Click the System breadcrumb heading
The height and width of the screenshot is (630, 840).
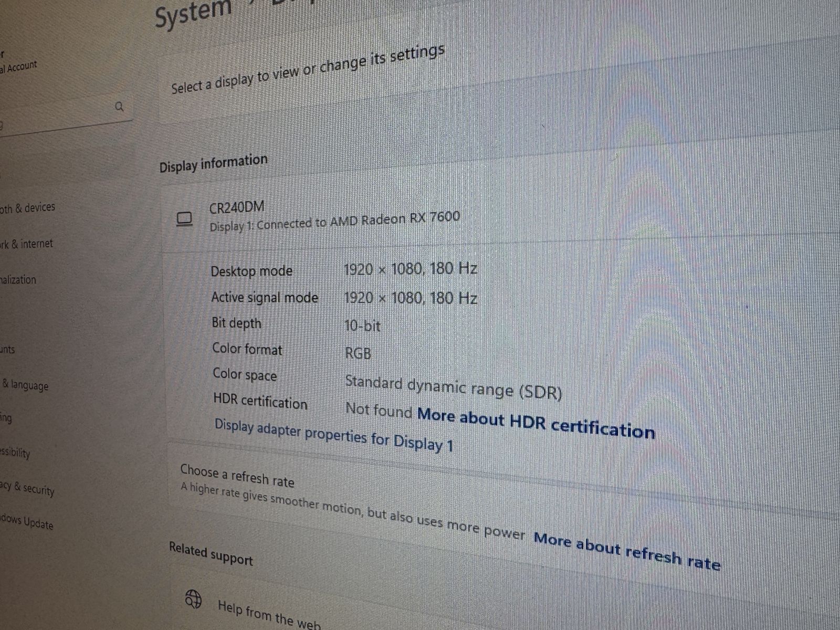point(193,13)
